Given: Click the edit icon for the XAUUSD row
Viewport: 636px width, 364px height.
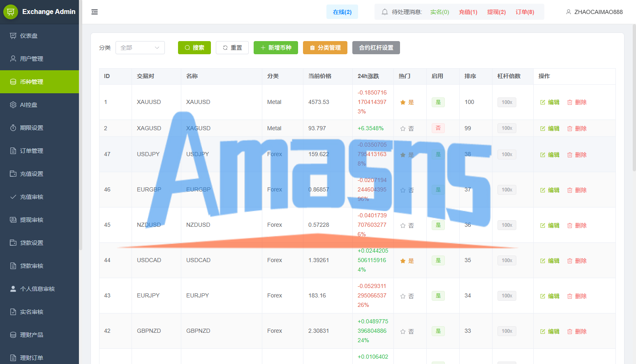Looking at the screenshot, I should pyautogui.click(x=543, y=102).
